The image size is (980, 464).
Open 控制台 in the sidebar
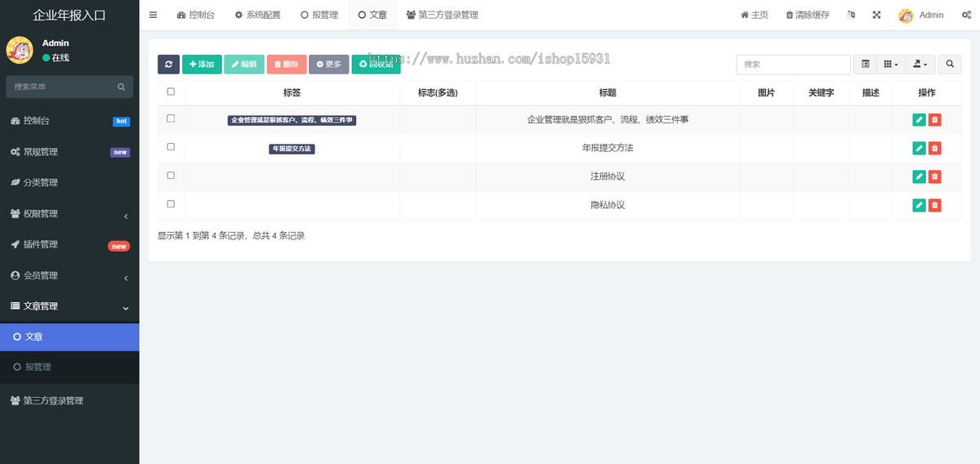[x=69, y=121]
